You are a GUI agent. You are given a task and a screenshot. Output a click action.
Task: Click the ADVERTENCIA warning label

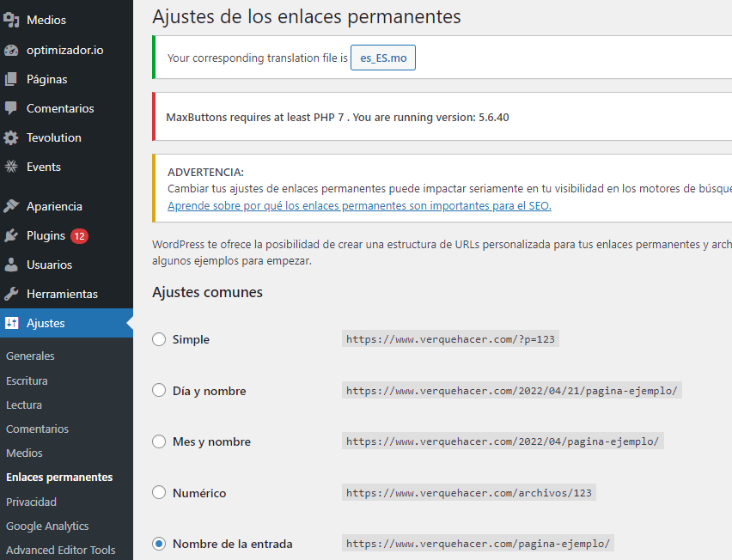[x=205, y=172]
